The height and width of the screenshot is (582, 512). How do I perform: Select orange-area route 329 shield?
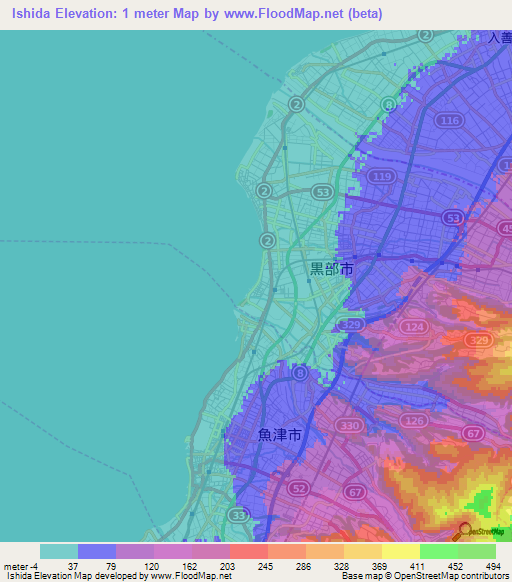(479, 340)
